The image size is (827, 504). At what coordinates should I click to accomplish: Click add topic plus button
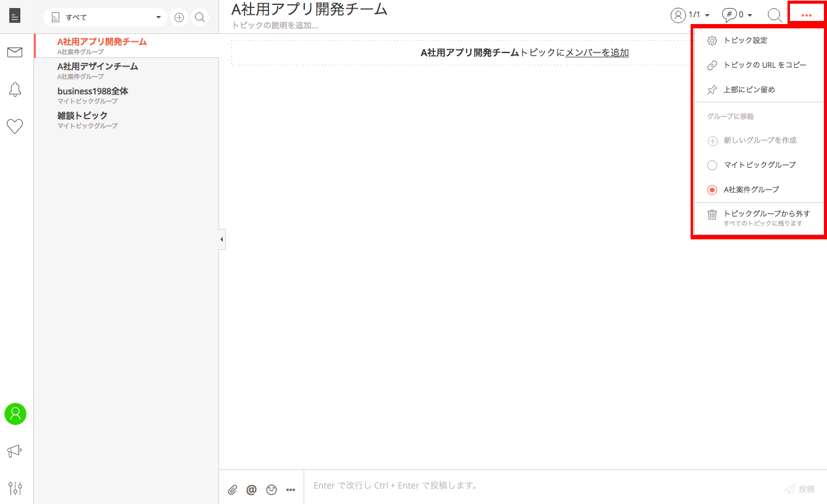[x=179, y=18]
